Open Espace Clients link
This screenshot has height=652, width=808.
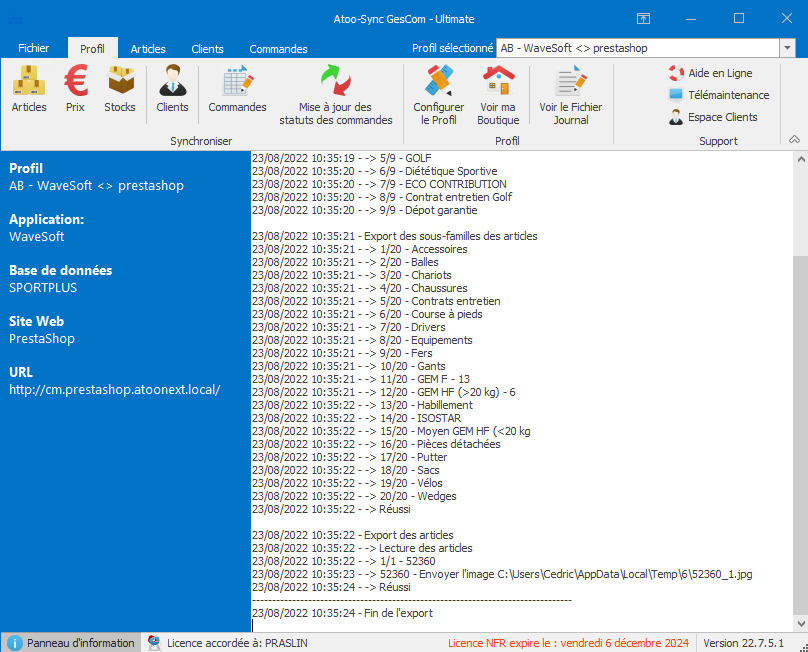click(x=723, y=117)
